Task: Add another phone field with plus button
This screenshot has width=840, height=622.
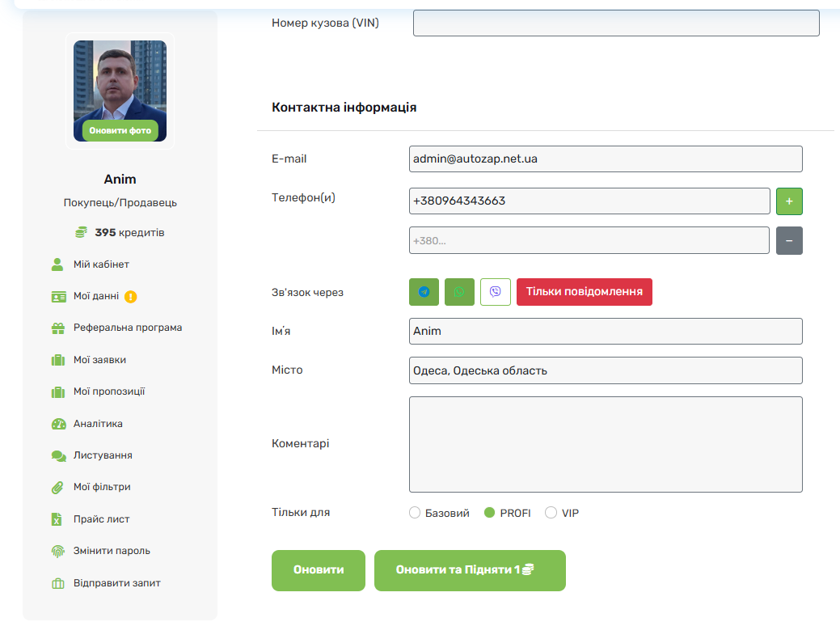Action: point(789,201)
